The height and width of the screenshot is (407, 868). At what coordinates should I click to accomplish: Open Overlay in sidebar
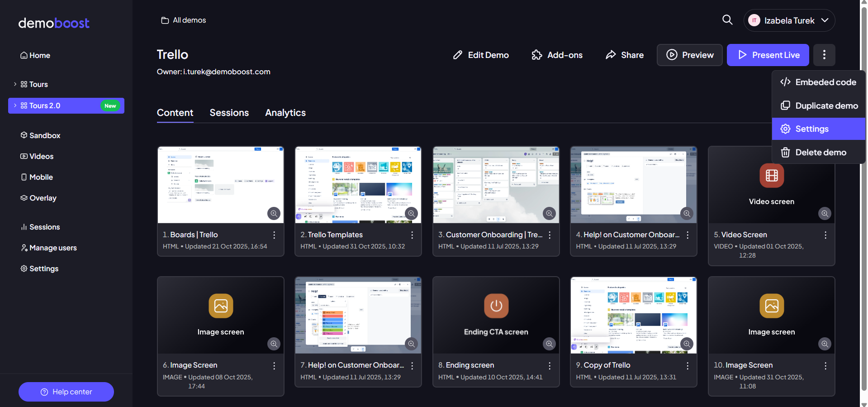38,198
